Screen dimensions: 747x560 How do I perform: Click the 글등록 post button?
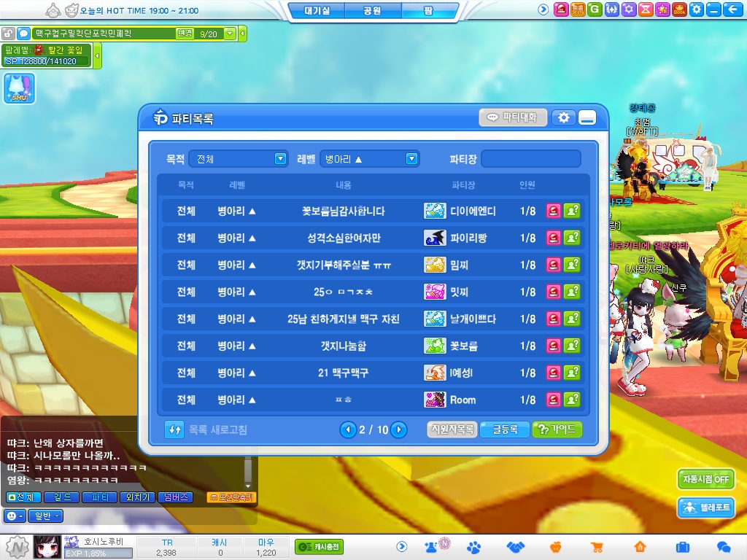[504, 429]
